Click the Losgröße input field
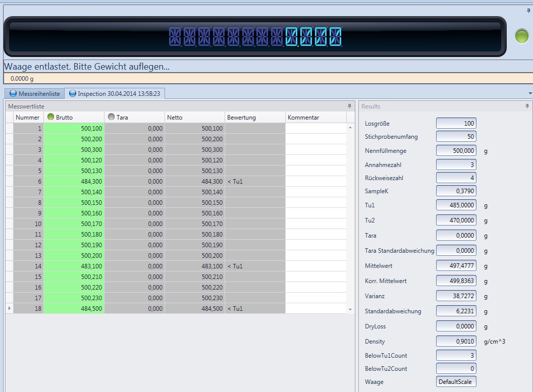Viewport: 533px width, 392px height. coord(456,124)
